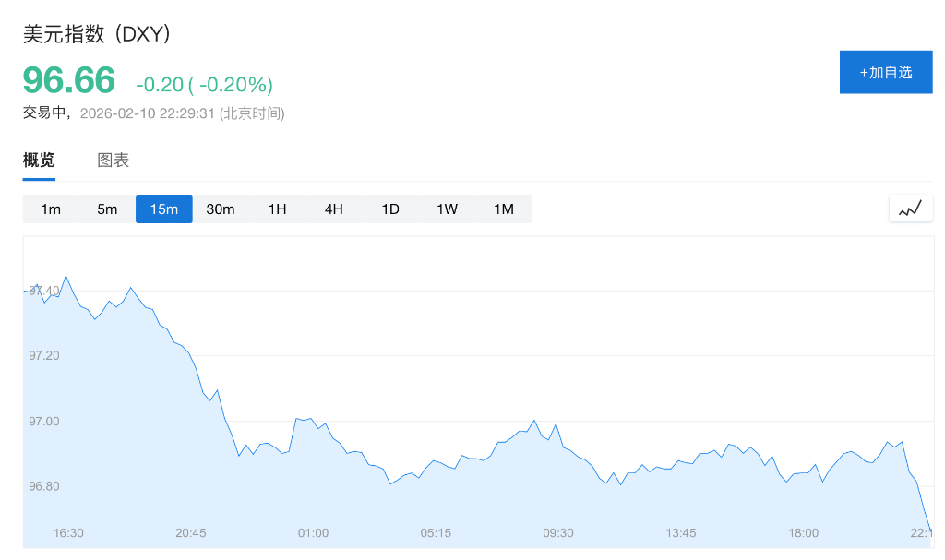Click the 01:00 time axis label
The width and height of the screenshot is (945, 560).
pos(313,533)
